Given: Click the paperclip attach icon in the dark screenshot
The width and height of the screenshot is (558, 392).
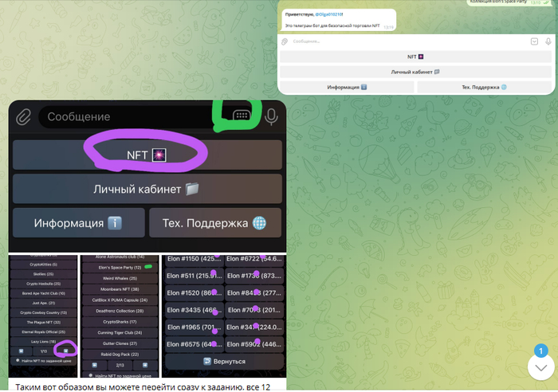Looking at the screenshot, I should [x=24, y=116].
